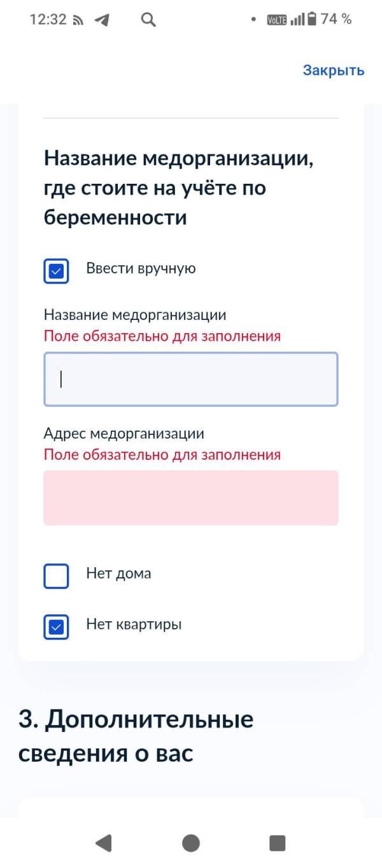Enable the "Нет дома" checkbox
382x868 pixels.
56,577
